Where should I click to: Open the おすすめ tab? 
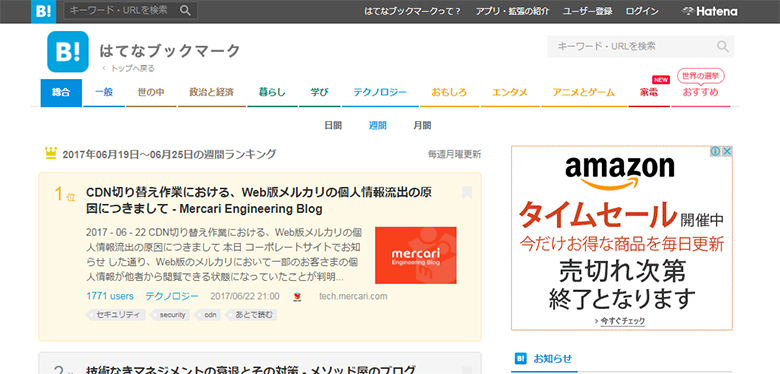pos(700,93)
